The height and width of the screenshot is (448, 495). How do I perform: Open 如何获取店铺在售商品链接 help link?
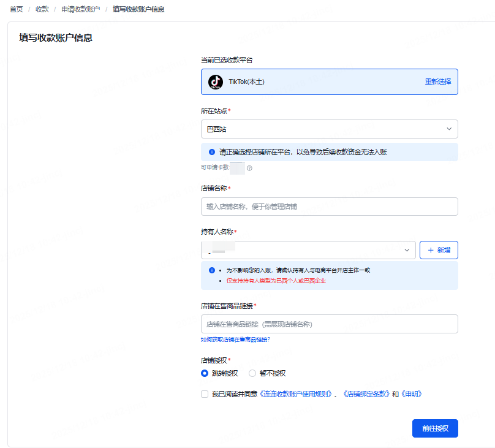(235, 340)
